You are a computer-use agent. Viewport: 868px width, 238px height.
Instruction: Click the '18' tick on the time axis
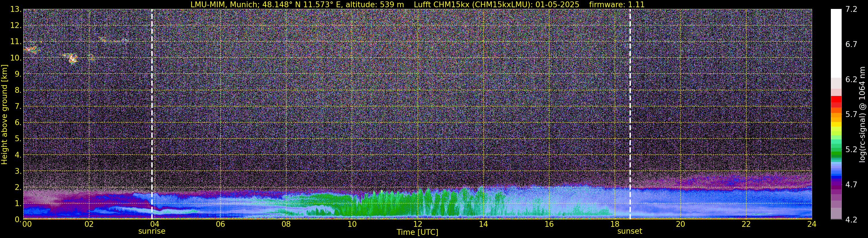[614, 224]
